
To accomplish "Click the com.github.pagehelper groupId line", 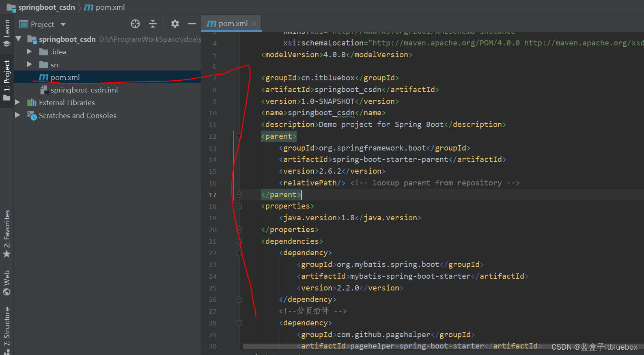I will (386, 335).
